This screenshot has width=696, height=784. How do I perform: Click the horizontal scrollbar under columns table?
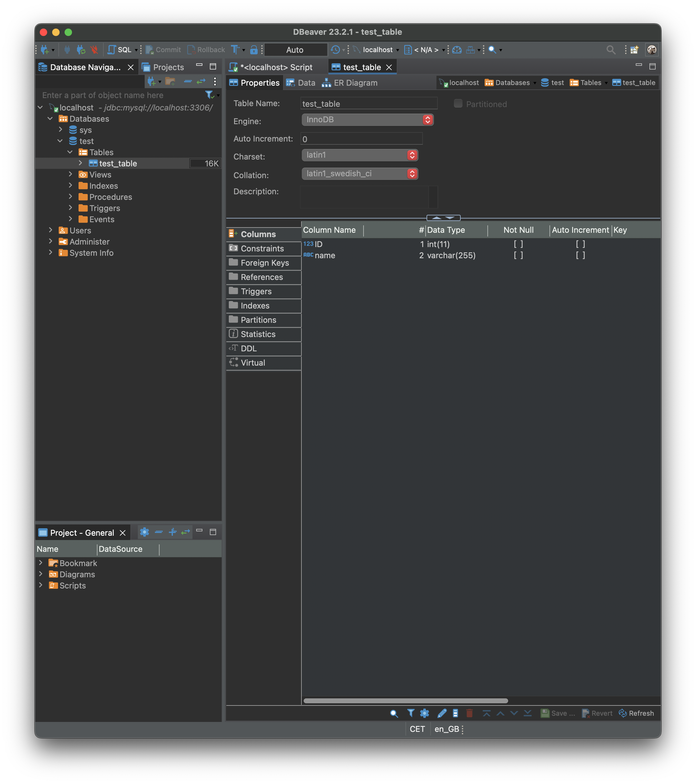(x=405, y=701)
